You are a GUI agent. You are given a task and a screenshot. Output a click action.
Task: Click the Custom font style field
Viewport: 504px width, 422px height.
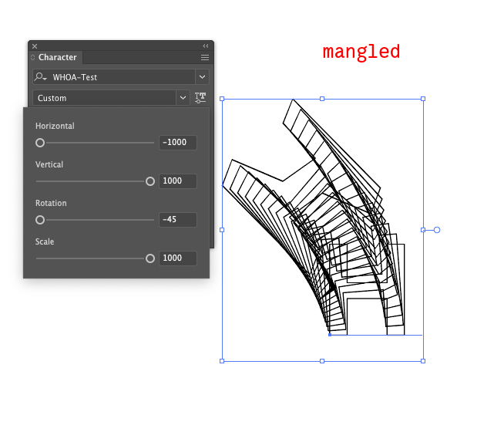[x=105, y=98]
